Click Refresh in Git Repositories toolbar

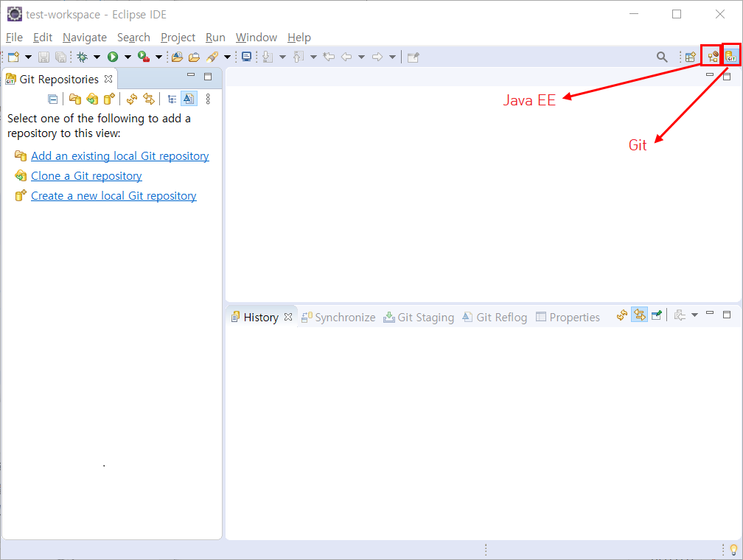coord(132,99)
